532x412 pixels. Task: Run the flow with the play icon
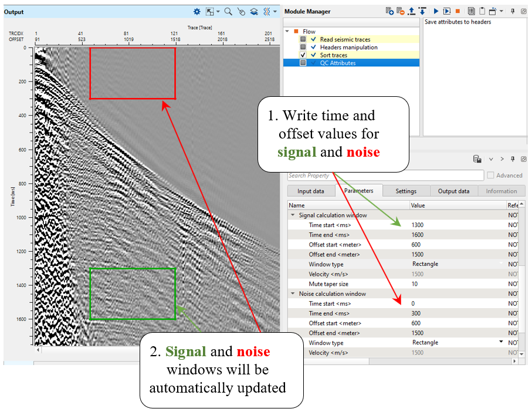pos(436,11)
